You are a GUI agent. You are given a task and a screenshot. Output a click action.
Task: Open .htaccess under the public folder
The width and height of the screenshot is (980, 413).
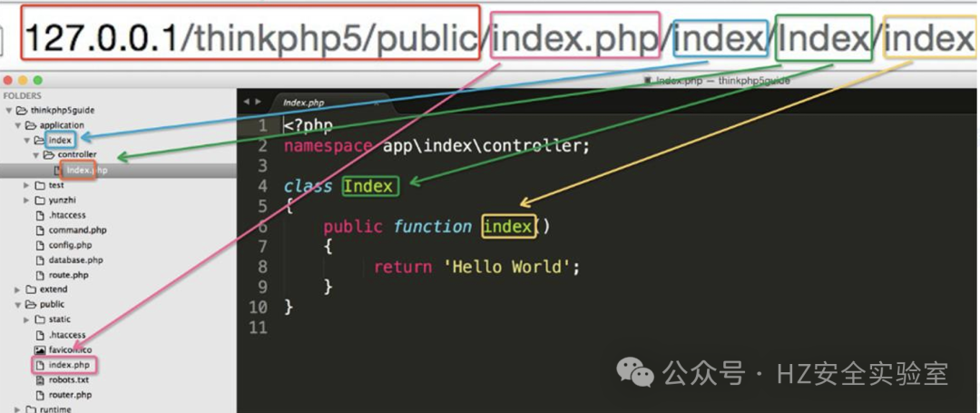pyautogui.click(x=67, y=335)
